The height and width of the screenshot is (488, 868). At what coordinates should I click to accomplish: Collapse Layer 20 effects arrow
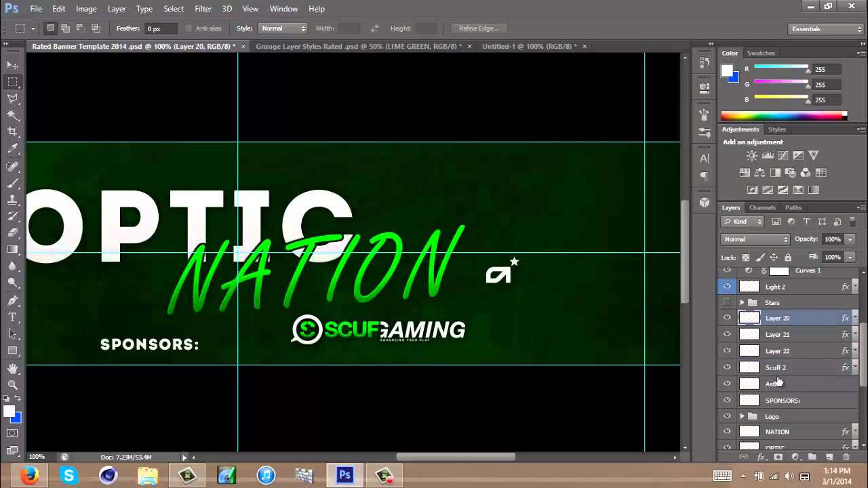click(854, 318)
